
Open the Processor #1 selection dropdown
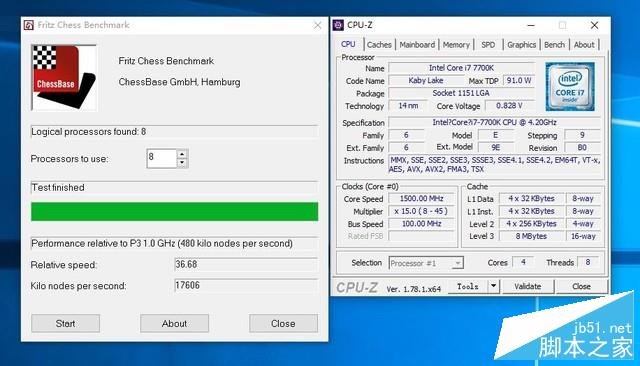pyautogui.click(x=426, y=263)
